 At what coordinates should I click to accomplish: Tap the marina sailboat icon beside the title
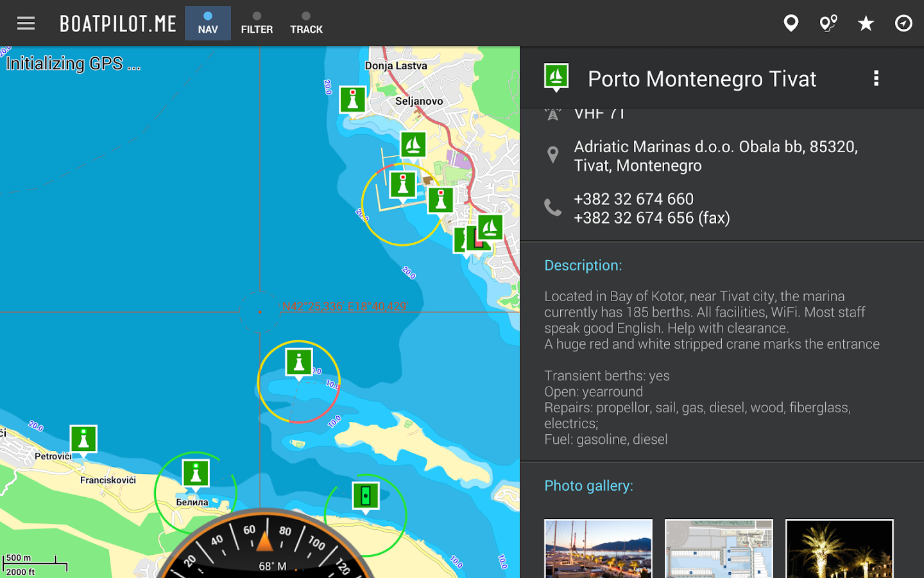coord(556,78)
